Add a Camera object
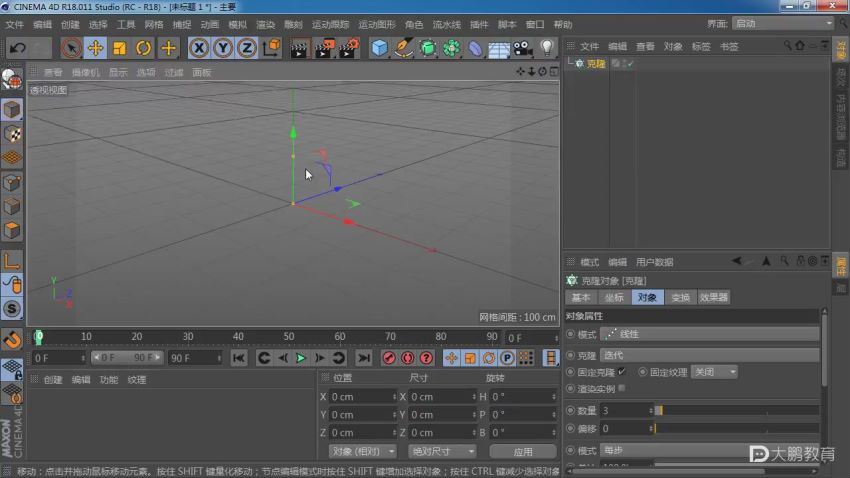850x478 pixels. tap(523, 49)
